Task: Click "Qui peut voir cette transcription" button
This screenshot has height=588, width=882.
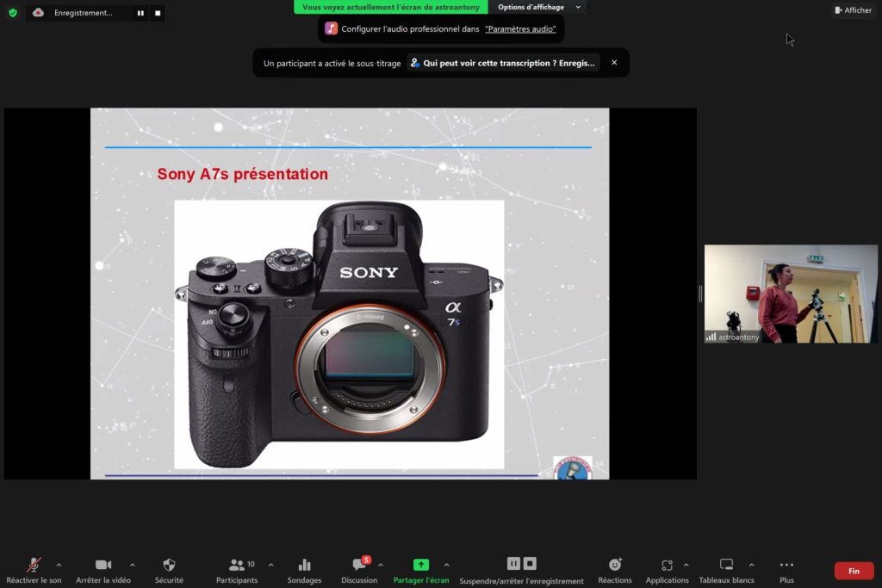Action: point(503,63)
